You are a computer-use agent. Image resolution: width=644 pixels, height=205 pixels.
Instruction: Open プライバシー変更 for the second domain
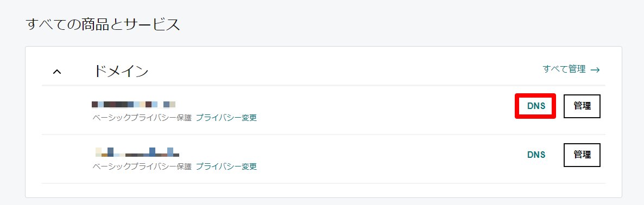(226, 166)
